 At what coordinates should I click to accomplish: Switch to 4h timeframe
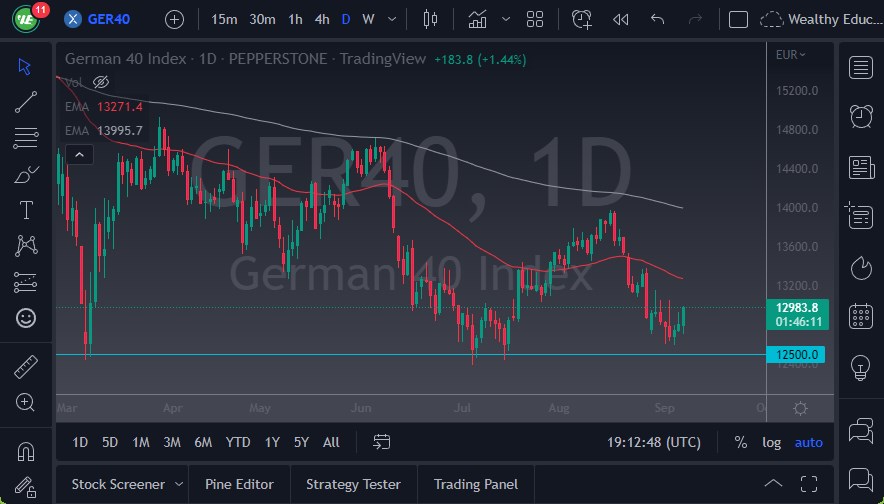321,19
